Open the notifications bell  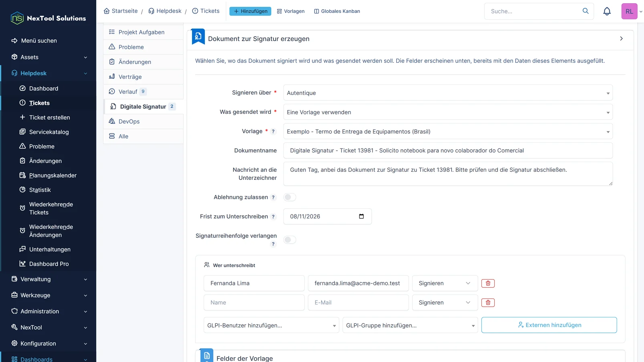point(607,11)
